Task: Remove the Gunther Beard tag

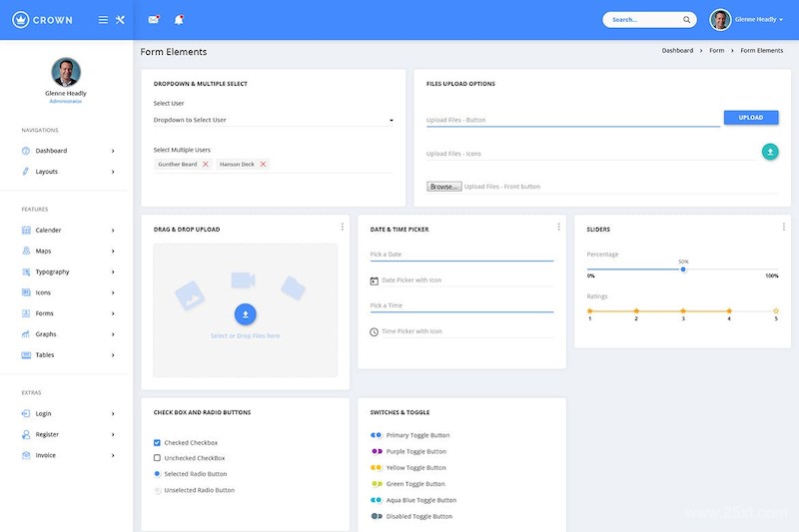Action: click(x=206, y=165)
